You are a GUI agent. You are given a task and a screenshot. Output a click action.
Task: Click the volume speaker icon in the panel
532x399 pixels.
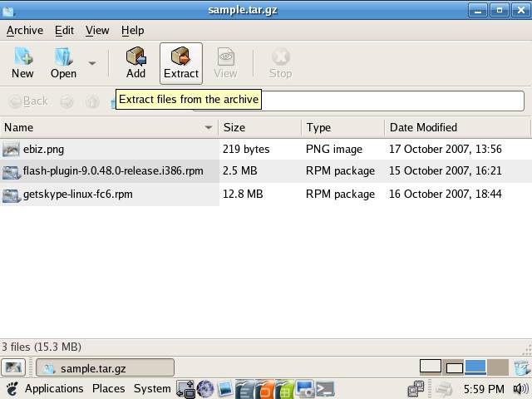pos(520,388)
